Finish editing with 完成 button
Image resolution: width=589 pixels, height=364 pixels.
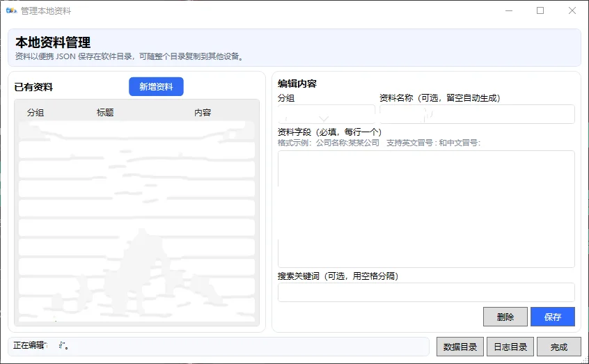[559, 347]
